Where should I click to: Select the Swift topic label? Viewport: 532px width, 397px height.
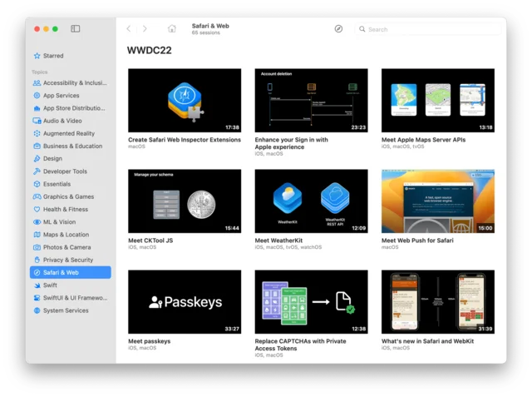(x=50, y=285)
